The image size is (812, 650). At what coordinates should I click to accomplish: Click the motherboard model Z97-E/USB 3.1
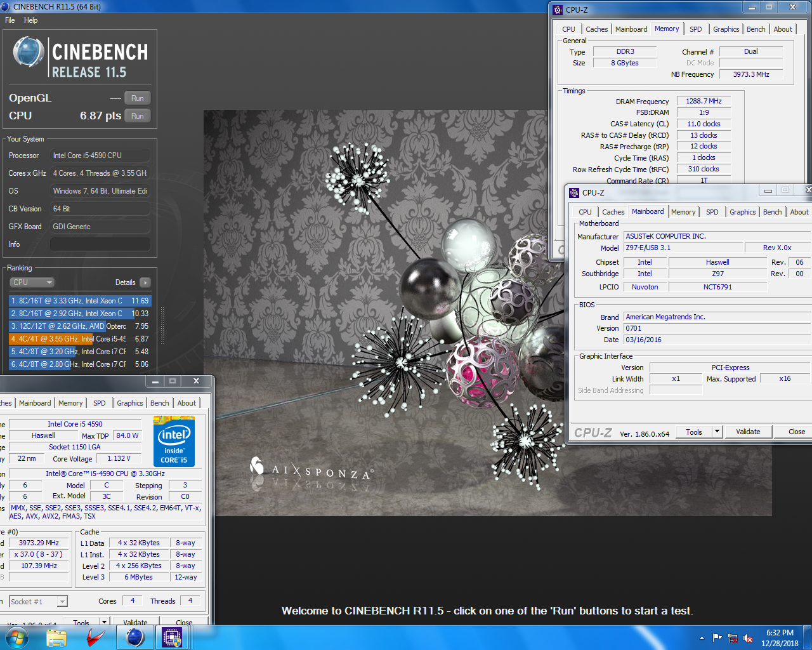tap(682, 248)
